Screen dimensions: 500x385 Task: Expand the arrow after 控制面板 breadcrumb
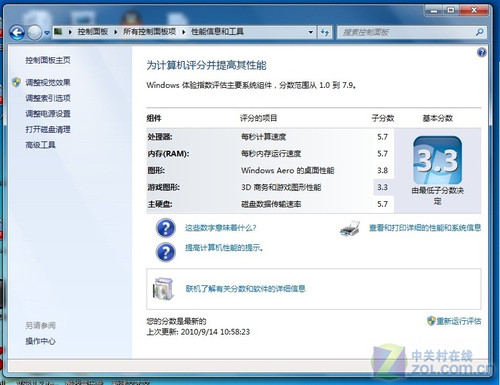[115, 32]
